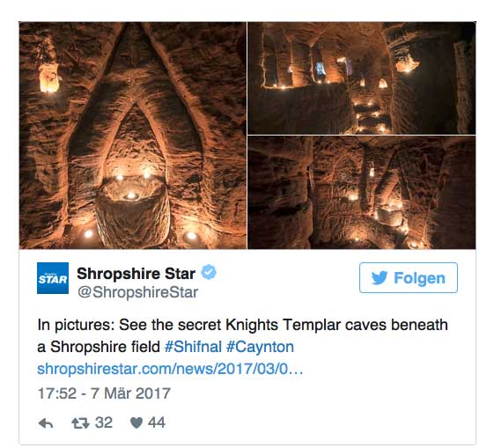This screenshot has width=494, height=448.
Task: Click the blue verified badge
Action: tap(209, 272)
